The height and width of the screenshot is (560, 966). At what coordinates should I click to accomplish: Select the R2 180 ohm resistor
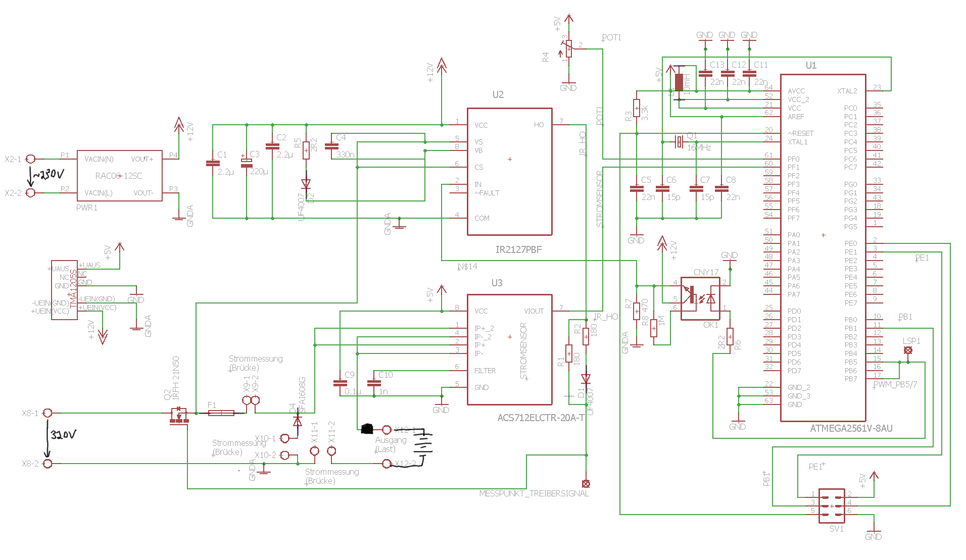(586, 336)
